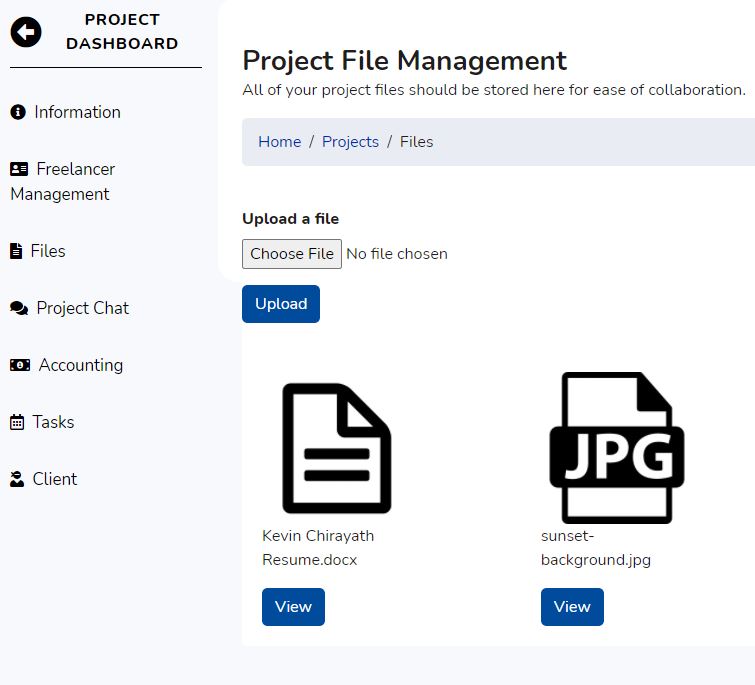Viewport: 755px width, 685px height.
Task: Click the Tasks calendar icon in sidebar
Action: click(17, 422)
